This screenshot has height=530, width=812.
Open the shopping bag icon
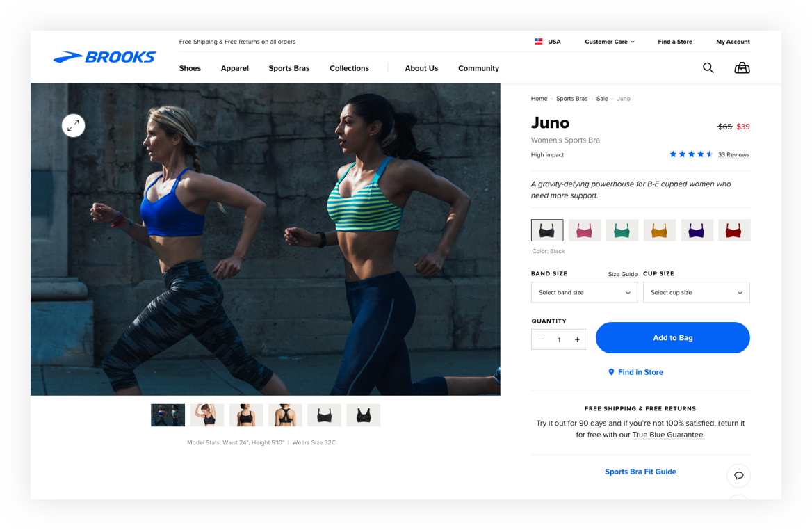coord(742,68)
